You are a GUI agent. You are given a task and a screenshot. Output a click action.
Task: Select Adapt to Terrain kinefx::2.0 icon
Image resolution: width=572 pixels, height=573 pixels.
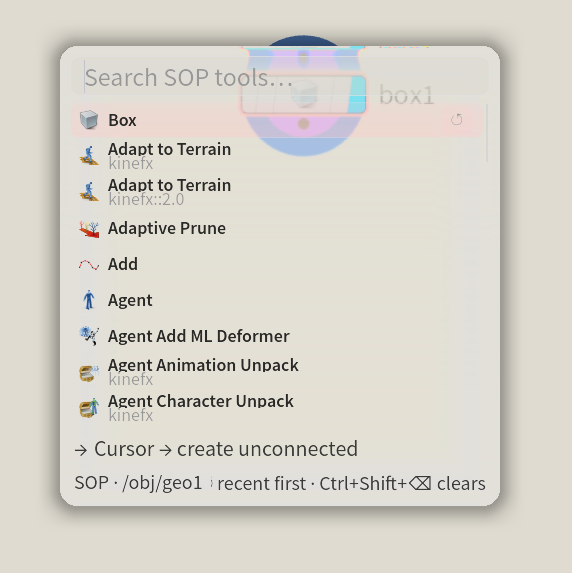[x=89, y=192]
